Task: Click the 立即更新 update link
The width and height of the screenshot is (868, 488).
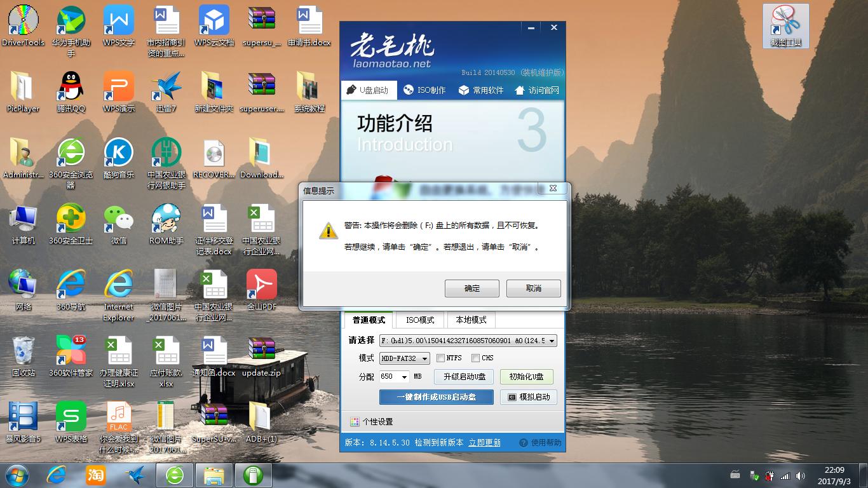Action: click(x=485, y=442)
